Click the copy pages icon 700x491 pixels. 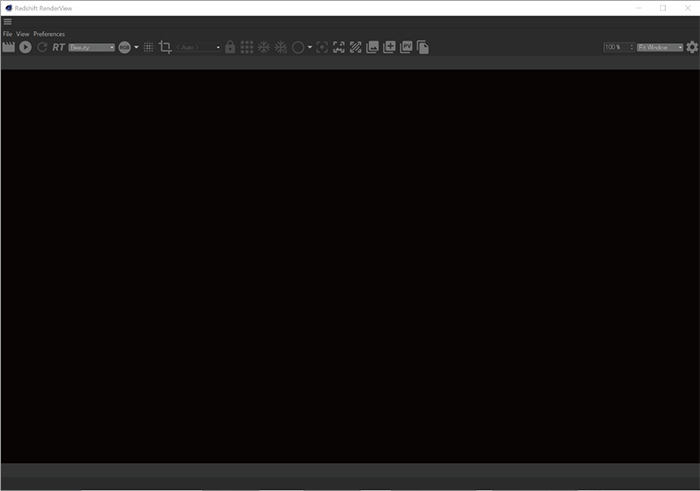[x=423, y=47]
